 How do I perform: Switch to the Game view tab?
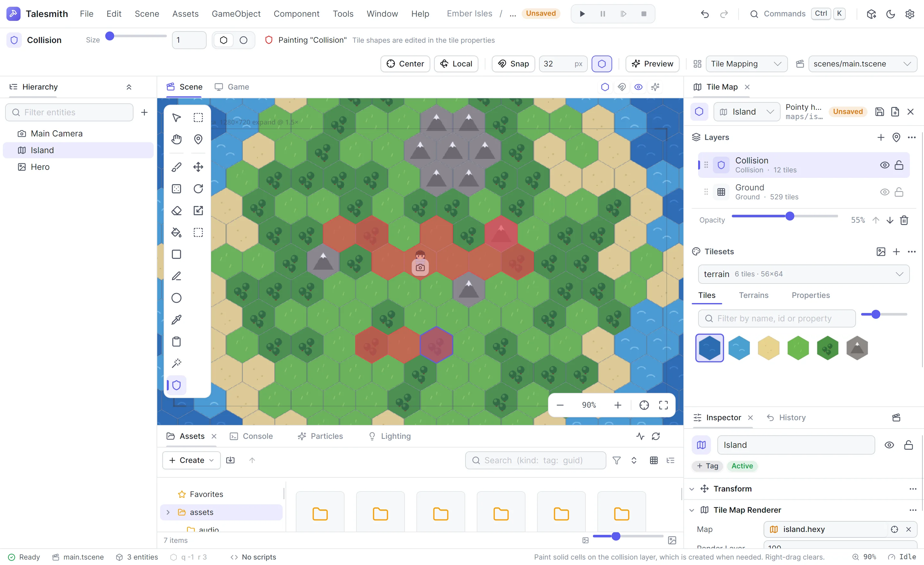pyautogui.click(x=232, y=87)
